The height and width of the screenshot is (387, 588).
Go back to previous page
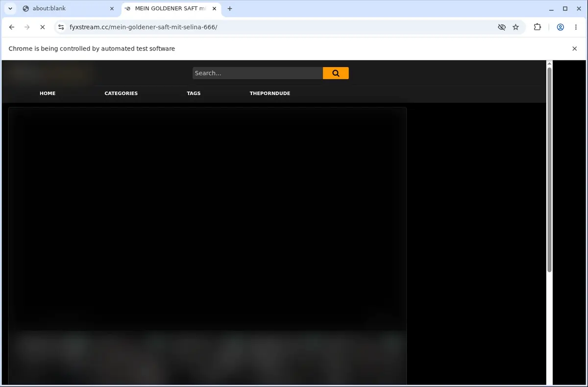tap(12, 27)
